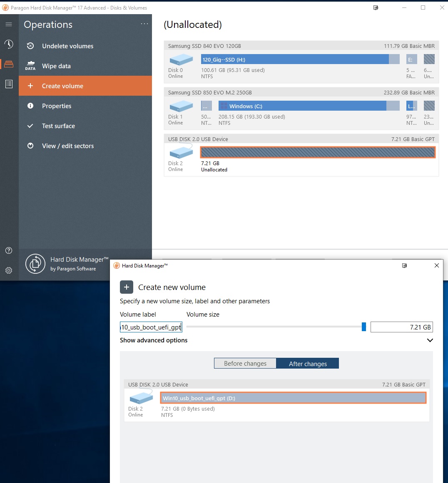Click the 111.79 GB Basic MBR text

[409, 46]
